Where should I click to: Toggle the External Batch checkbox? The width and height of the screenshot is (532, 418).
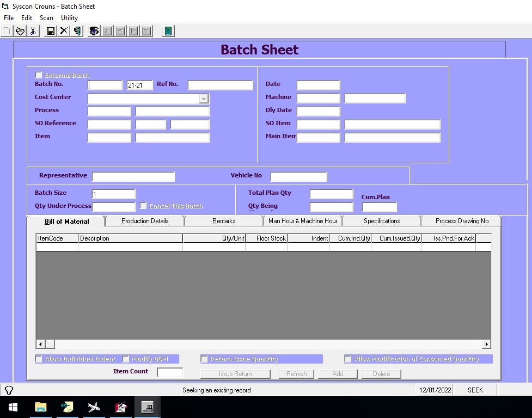pyautogui.click(x=39, y=75)
